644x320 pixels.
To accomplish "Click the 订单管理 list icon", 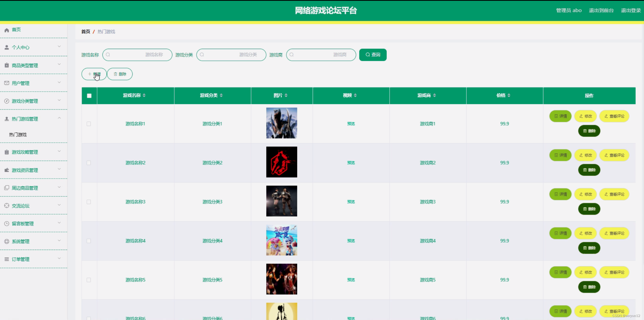I will (x=7, y=259).
